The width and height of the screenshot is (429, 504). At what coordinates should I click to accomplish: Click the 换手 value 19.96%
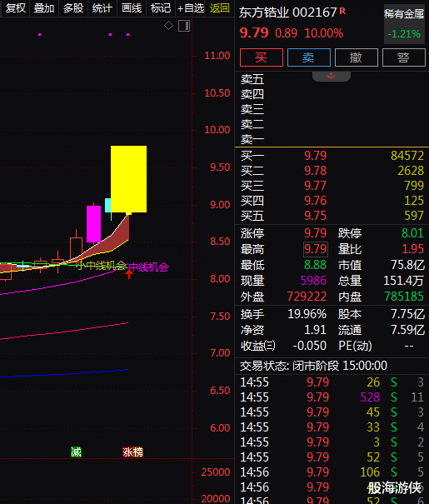click(x=307, y=314)
